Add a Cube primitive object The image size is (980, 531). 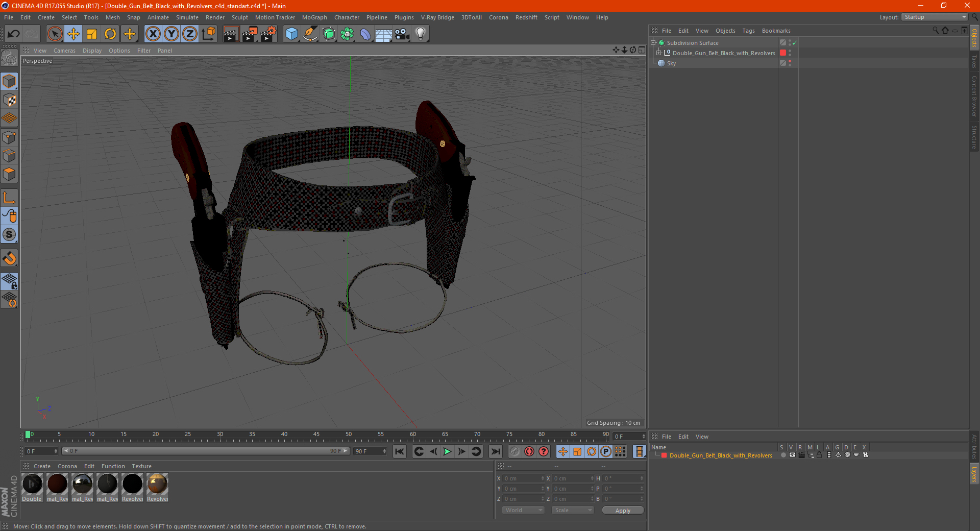tap(291, 34)
